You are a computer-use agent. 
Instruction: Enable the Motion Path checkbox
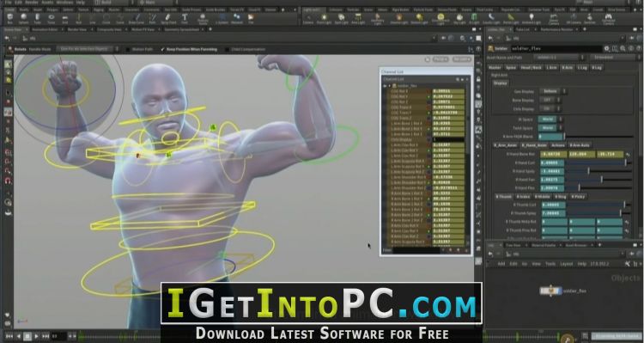pos(128,49)
